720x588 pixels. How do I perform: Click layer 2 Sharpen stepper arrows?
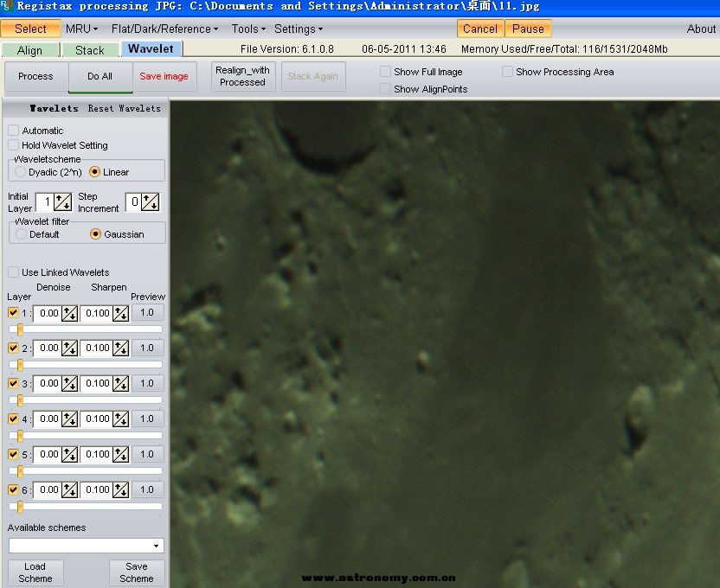coord(121,348)
